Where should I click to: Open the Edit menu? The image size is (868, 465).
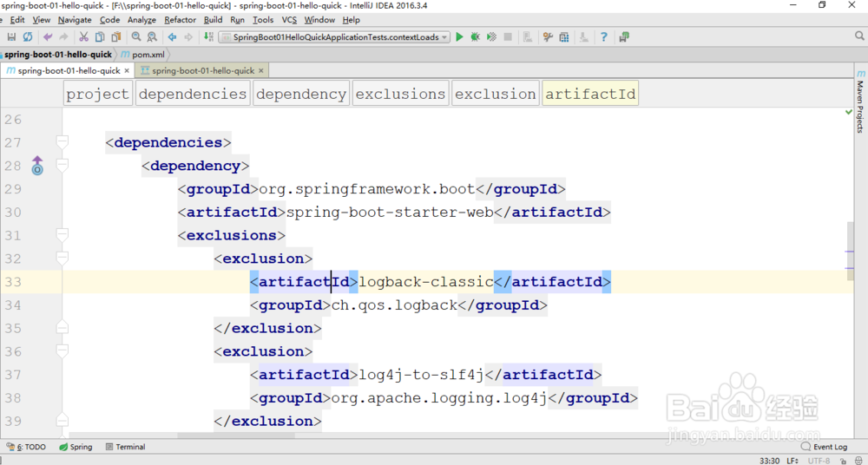[x=17, y=20]
